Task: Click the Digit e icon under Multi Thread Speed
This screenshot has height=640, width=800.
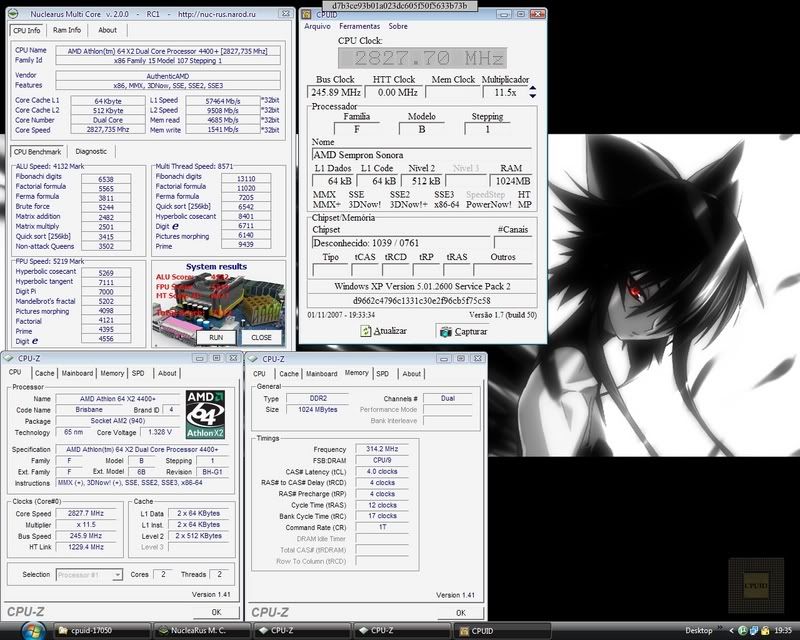Action: point(174,226)
